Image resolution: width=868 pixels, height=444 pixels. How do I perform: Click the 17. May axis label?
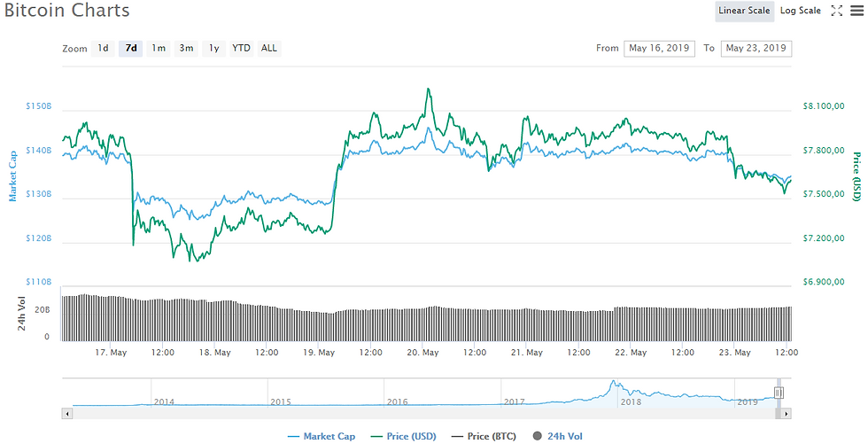(x=111, y=353)
